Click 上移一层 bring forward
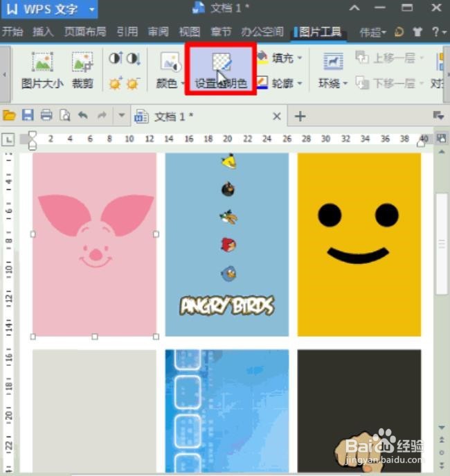 point(385,58)
